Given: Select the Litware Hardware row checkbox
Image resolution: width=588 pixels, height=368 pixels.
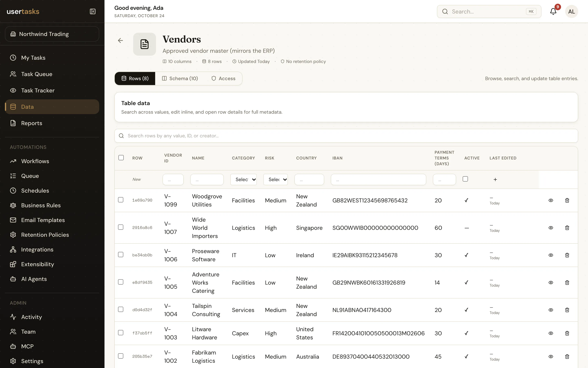Looking at the screenshot, I should coord(121,333).
